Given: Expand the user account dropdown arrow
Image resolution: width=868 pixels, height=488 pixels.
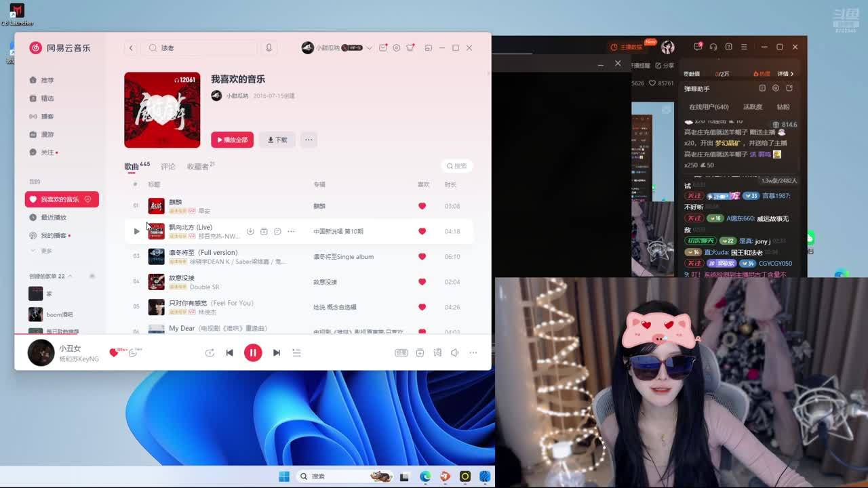Looking at the screenshot, I should pos(369,48).
